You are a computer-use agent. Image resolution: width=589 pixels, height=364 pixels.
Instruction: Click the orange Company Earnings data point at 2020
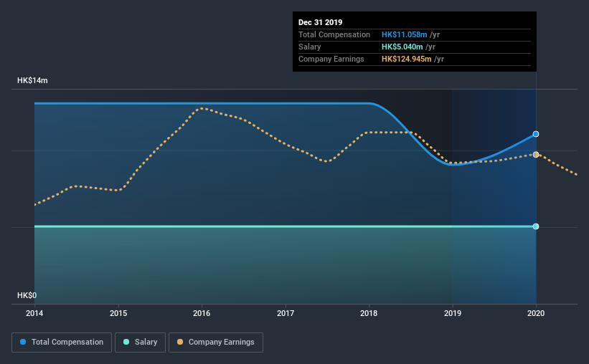536,155
